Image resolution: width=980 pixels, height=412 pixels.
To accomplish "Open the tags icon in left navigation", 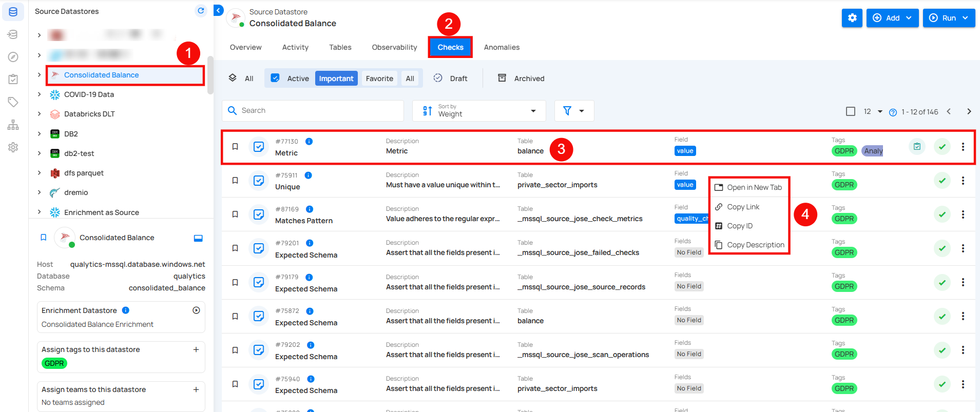I will [x=13, y=102].
